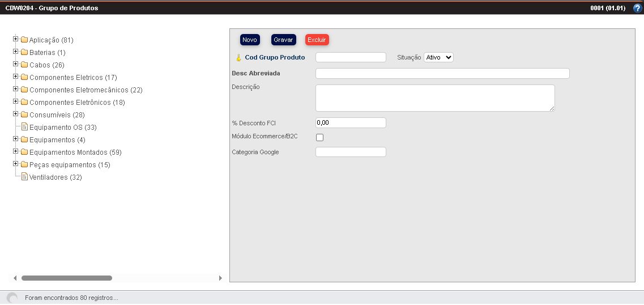Image resolution: width=644 pixels, height=305 pixels.
Task: Click the Gravar button
Action: click(x=283, y=40)
